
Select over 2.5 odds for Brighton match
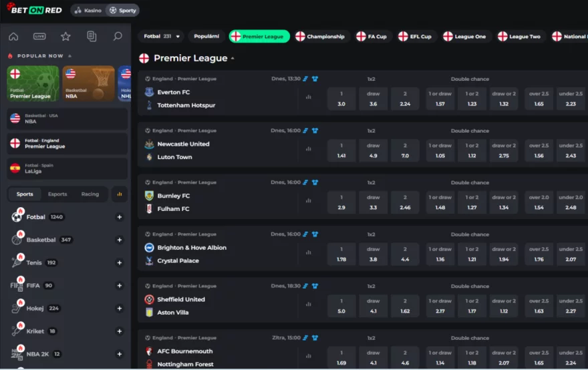539,254
